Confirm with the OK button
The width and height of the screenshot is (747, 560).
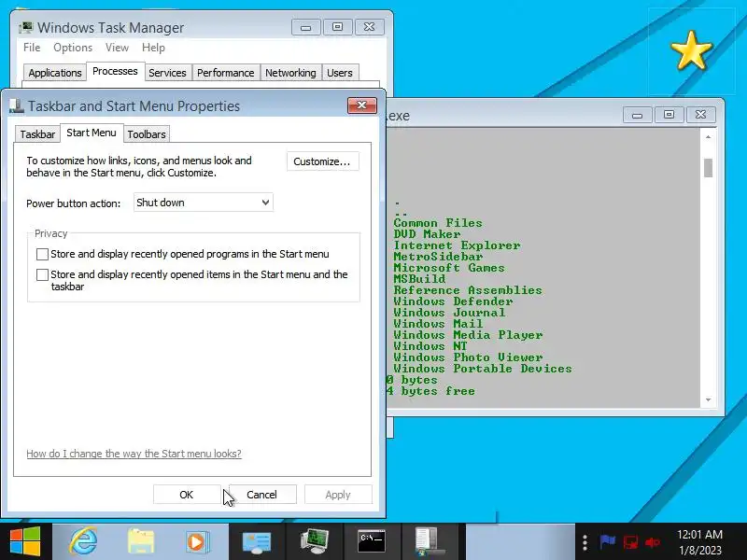pyautogui.click(x=187, y=495)
